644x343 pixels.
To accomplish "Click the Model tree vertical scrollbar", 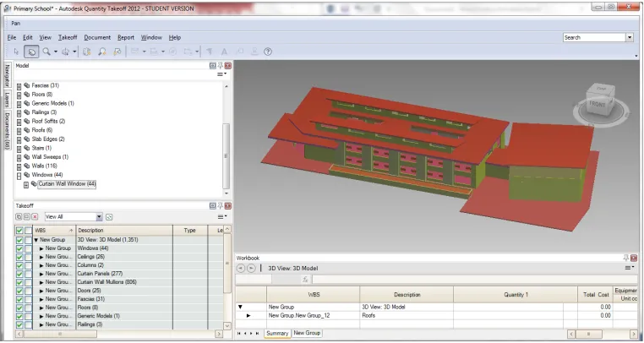I will (x=226, y=155).
